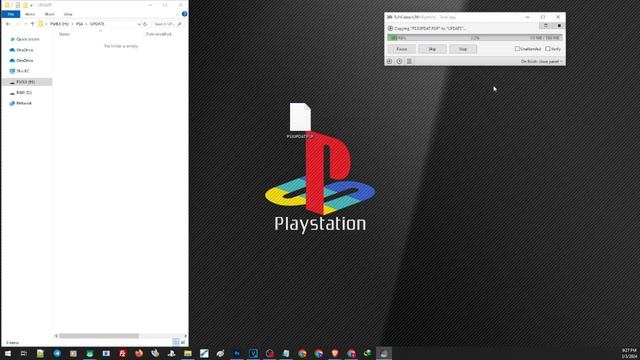Click the New folder icon in Explorer title bar

click(25, 5)
